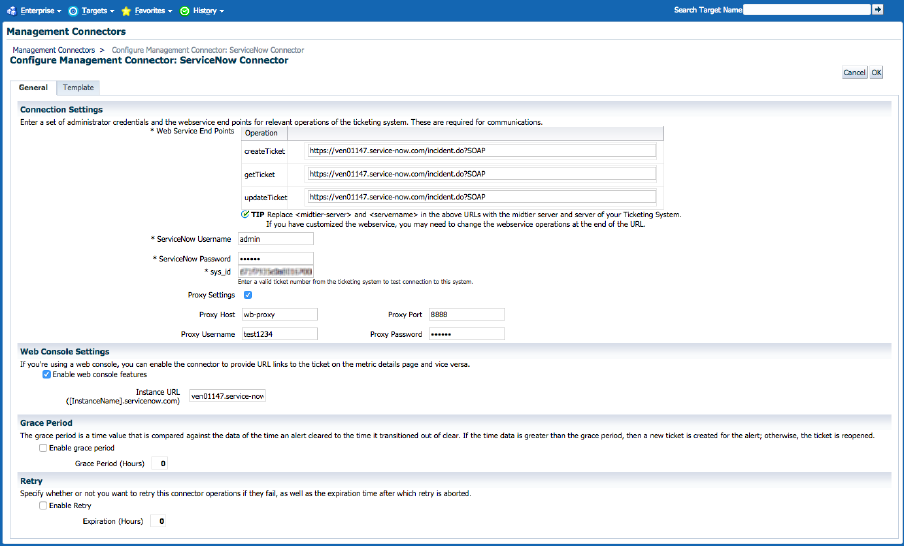Image resolution: width=904 pixels, height=546 pixels.
Task: Click the Enterprise menu icon
Action: [x=11, y=10]
